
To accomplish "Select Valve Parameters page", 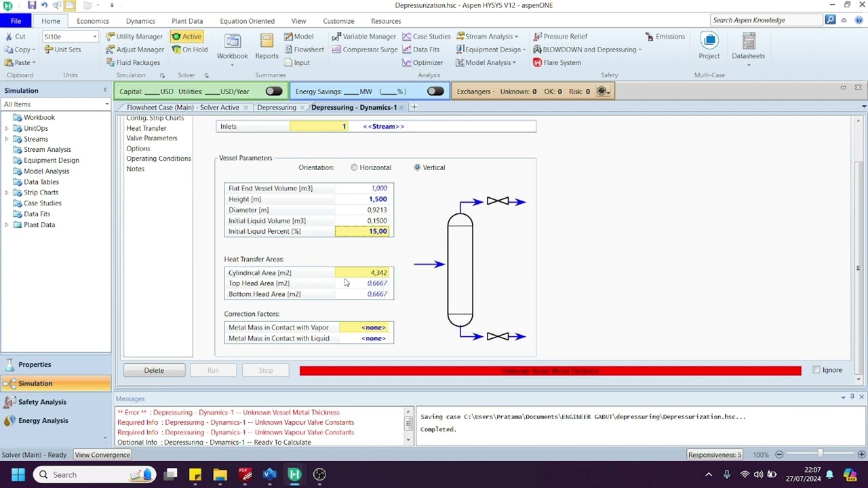I will click(151, 138).
